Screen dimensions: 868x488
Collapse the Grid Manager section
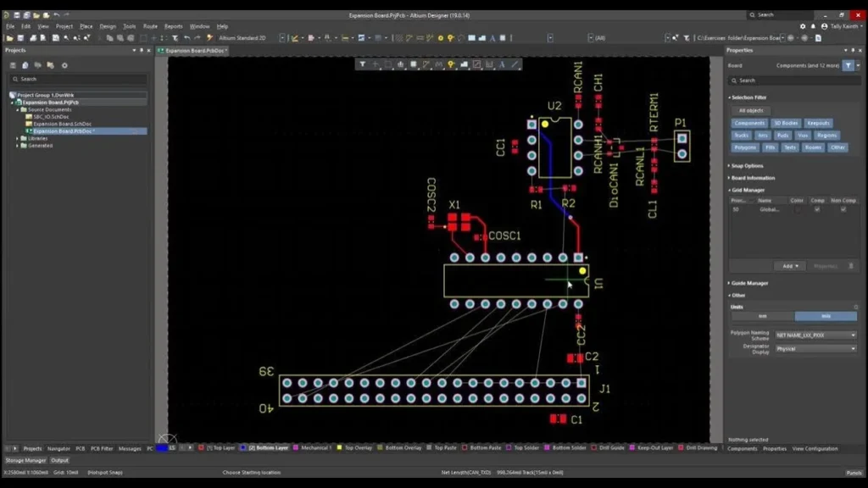click(748, 191)
